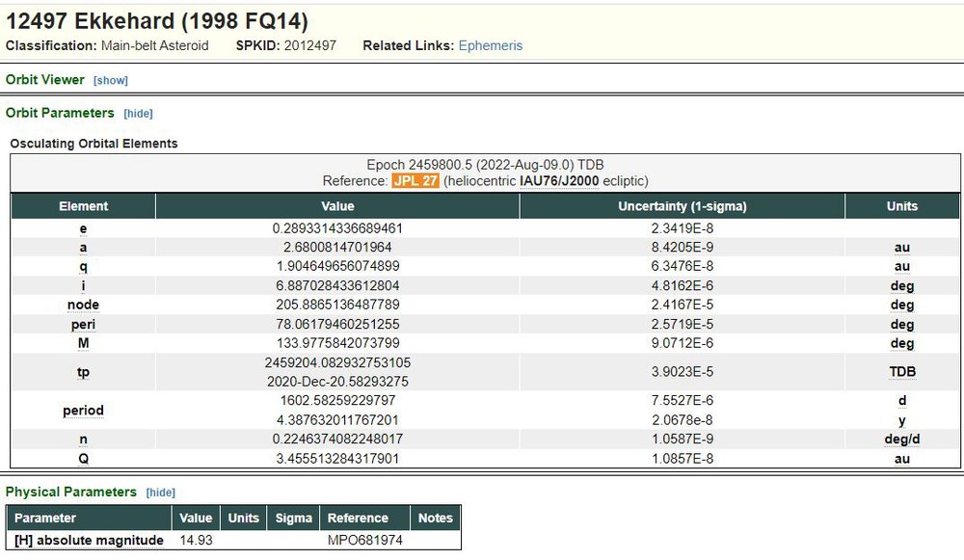Click the Element column header

click(83, 206)
